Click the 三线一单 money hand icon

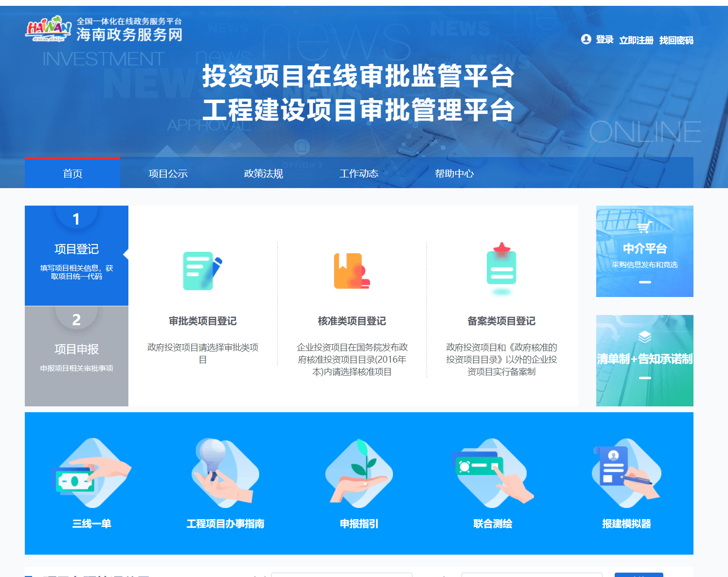point(91,473)
